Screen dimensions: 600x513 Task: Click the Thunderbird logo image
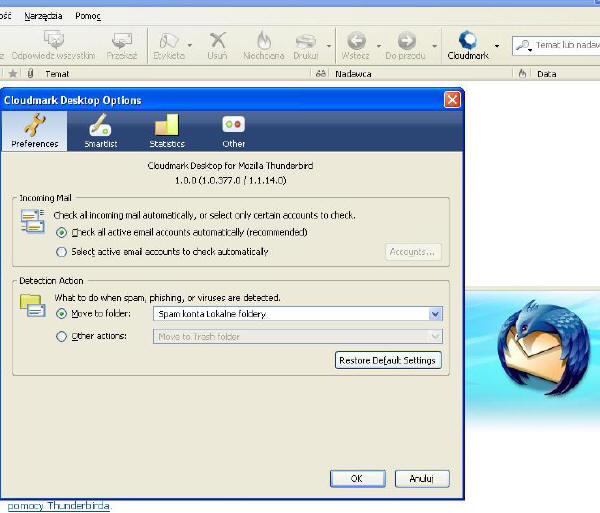544,350
